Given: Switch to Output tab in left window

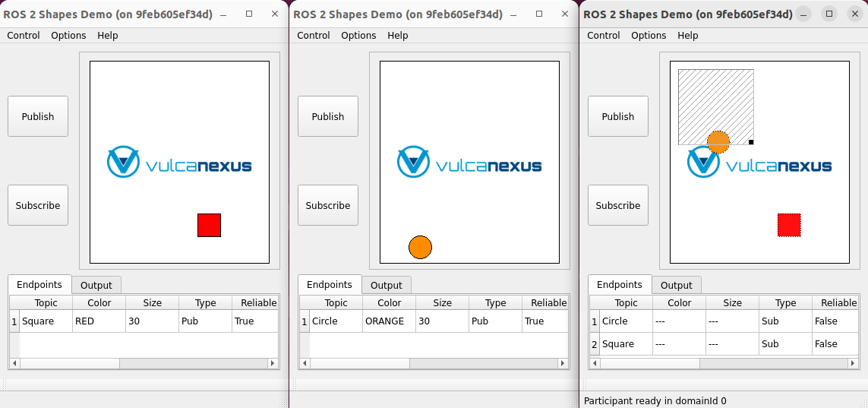Looking at the screenshot, I should 96,285.
